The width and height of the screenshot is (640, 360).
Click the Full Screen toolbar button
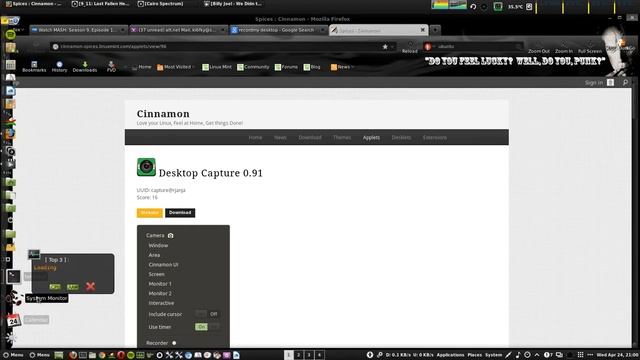[590, 48]
